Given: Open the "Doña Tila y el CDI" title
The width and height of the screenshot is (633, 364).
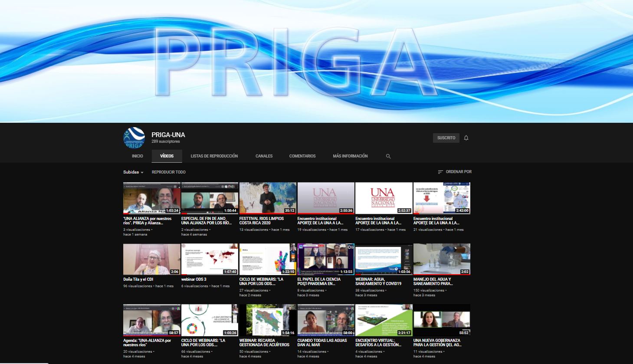Looking at the screenshot, I should pos(138,279).
